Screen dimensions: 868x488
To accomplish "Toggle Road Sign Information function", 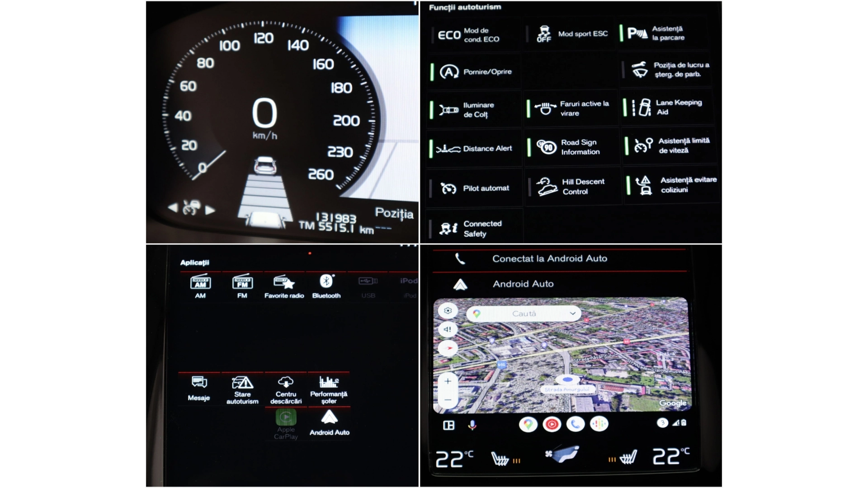I will 571,147.
